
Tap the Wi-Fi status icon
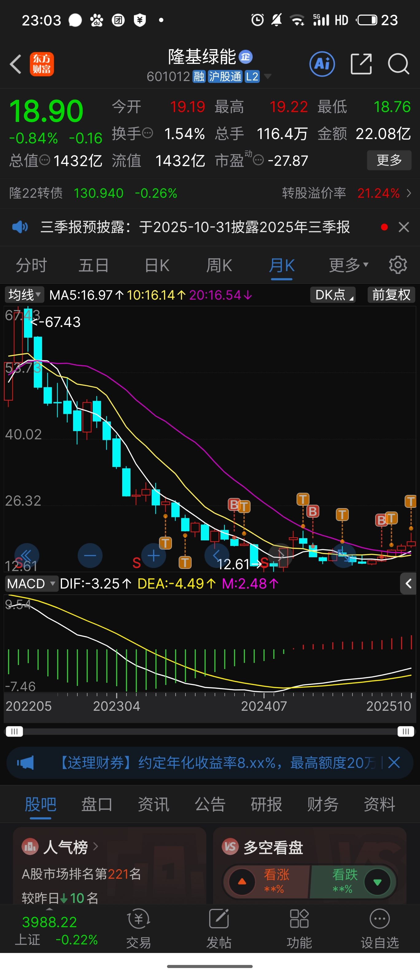[x=297, y=20]
